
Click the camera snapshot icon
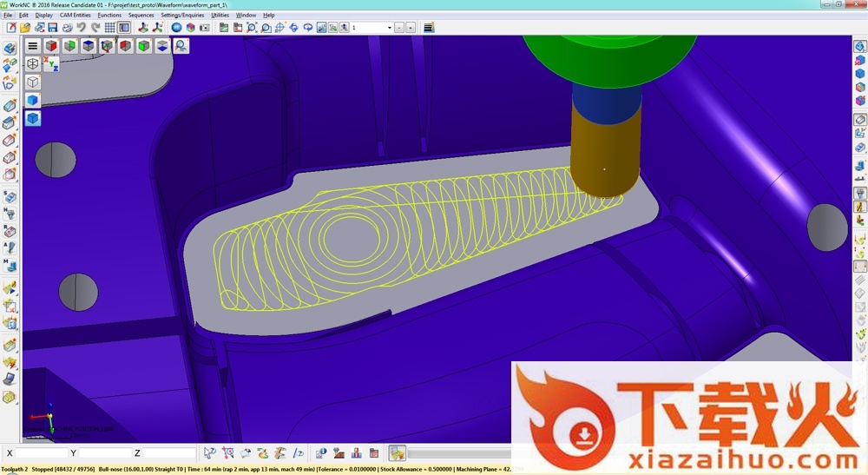(x=204, y=27)
